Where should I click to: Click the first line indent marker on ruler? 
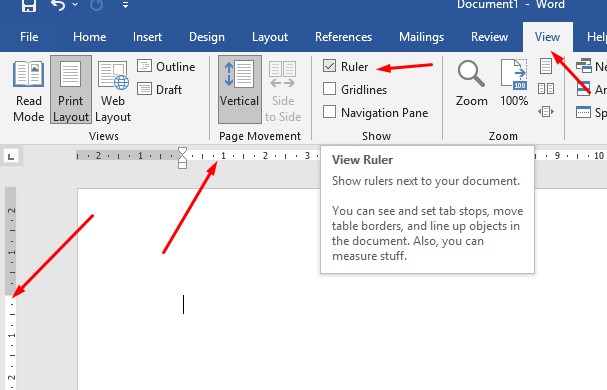pyautogui.click(x=182, y=152)
